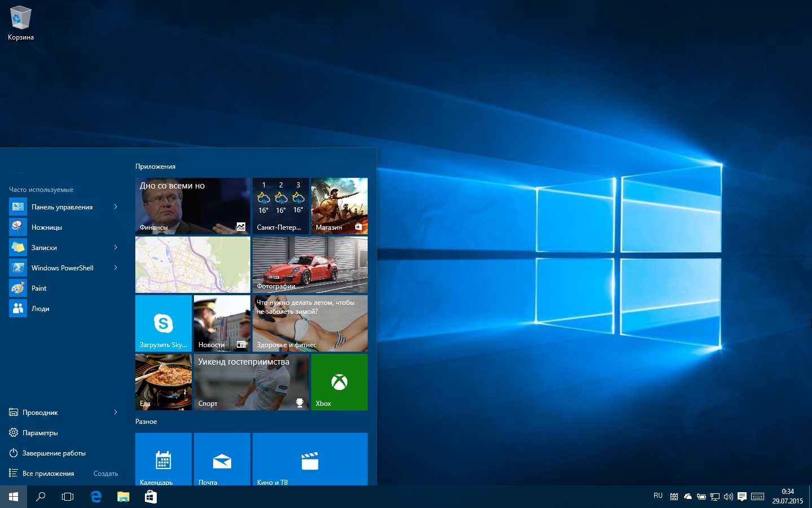Click the Edge browser taskbar icon
812x508 pixels.
click(96, 497)
